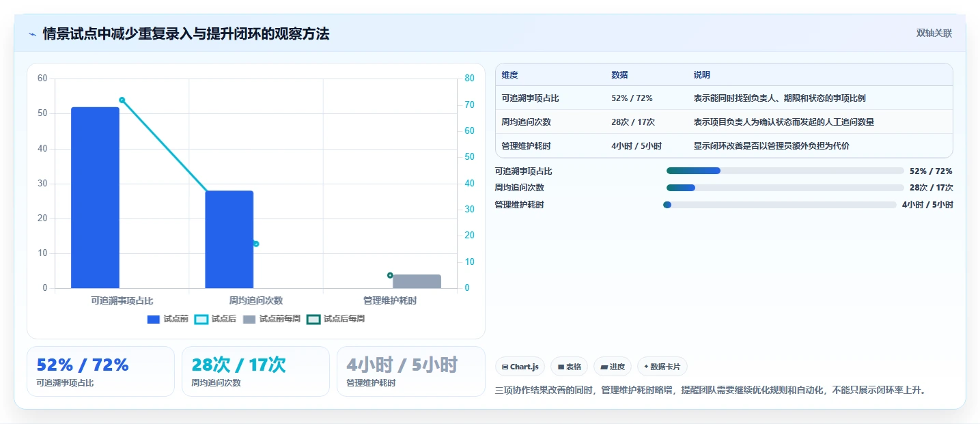The image size is (980, 424).
Task: Select the 进度 chip
Action: click(x=613, y=367)
